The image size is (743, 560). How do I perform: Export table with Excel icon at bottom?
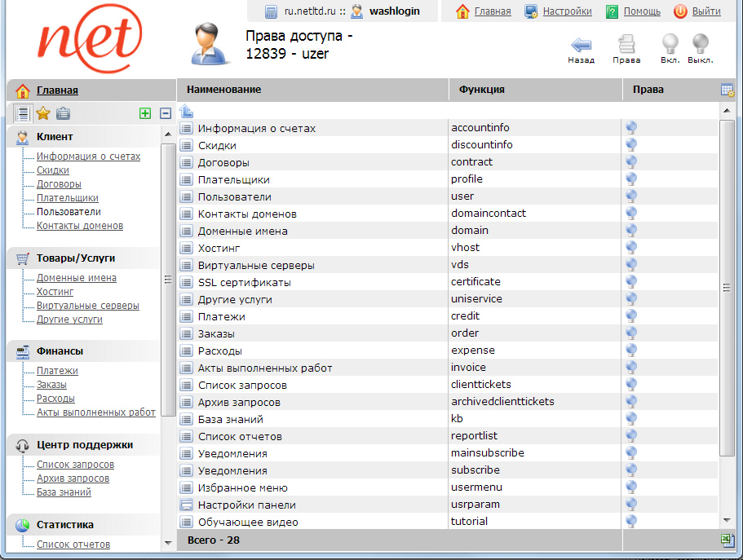tap(727, 540)
